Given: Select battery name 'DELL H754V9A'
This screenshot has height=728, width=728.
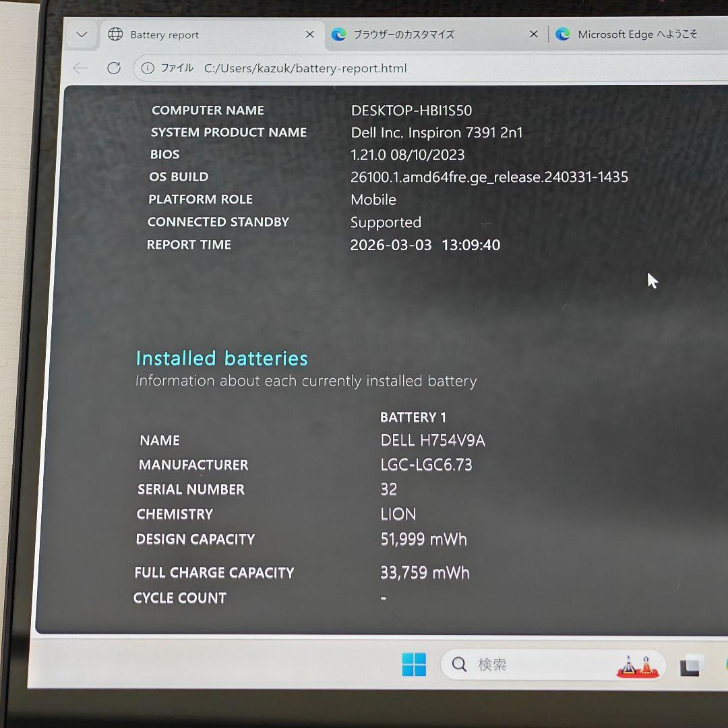Looking at the screenshot, I should tap(433, 440).
